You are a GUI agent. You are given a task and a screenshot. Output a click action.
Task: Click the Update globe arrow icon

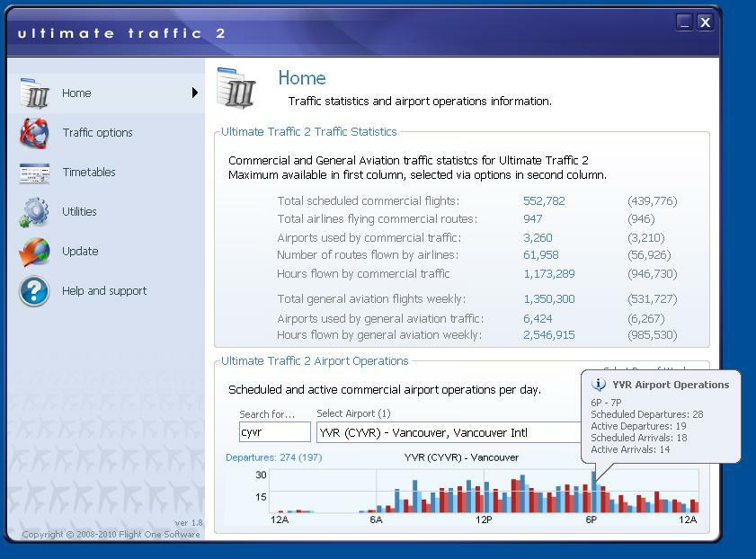coord(35,252)
